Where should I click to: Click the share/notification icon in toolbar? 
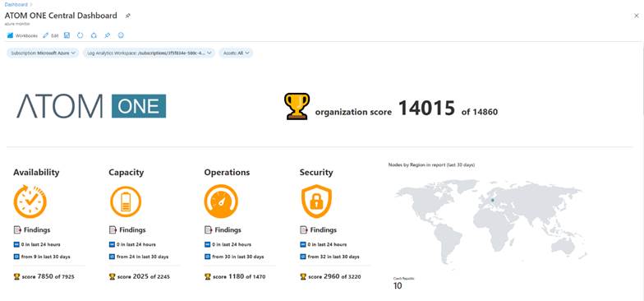pos(94,35)
